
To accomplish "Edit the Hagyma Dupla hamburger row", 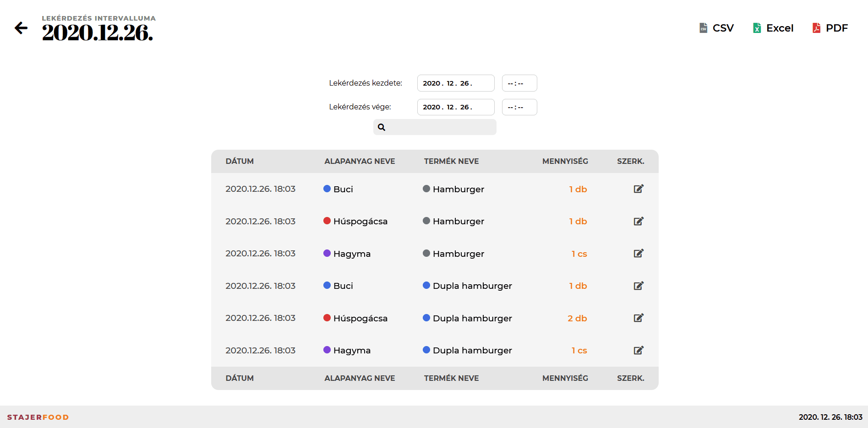I will click(639, 350).
